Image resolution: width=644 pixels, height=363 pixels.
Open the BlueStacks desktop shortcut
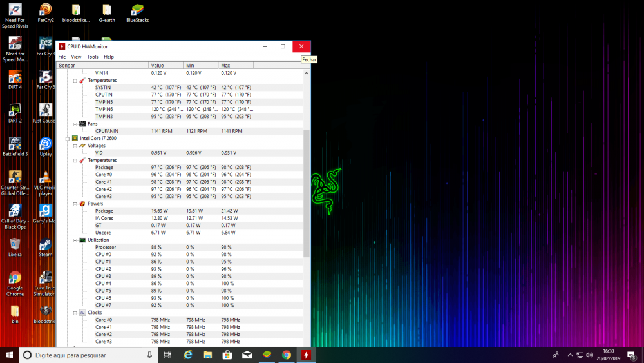tap(137, 10)
